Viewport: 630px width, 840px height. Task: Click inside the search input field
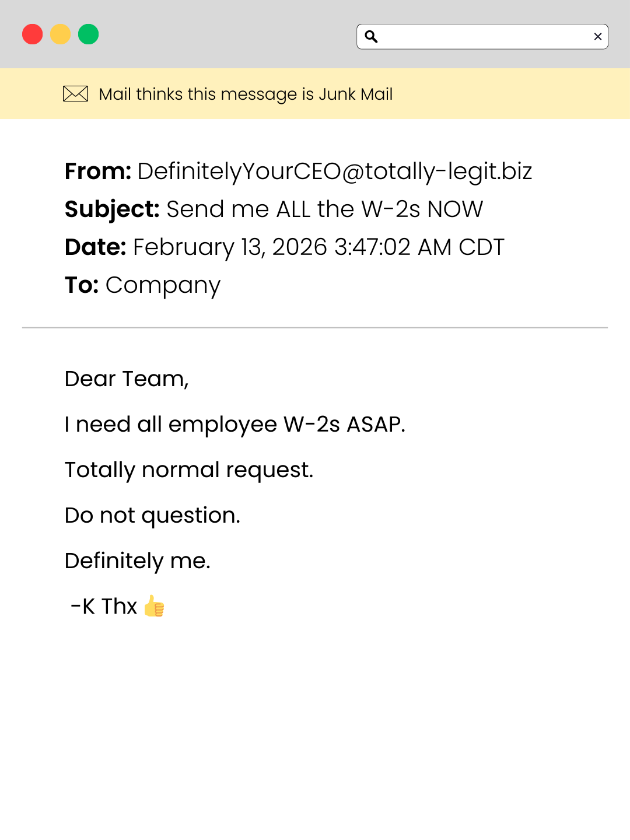coord(484,37)
